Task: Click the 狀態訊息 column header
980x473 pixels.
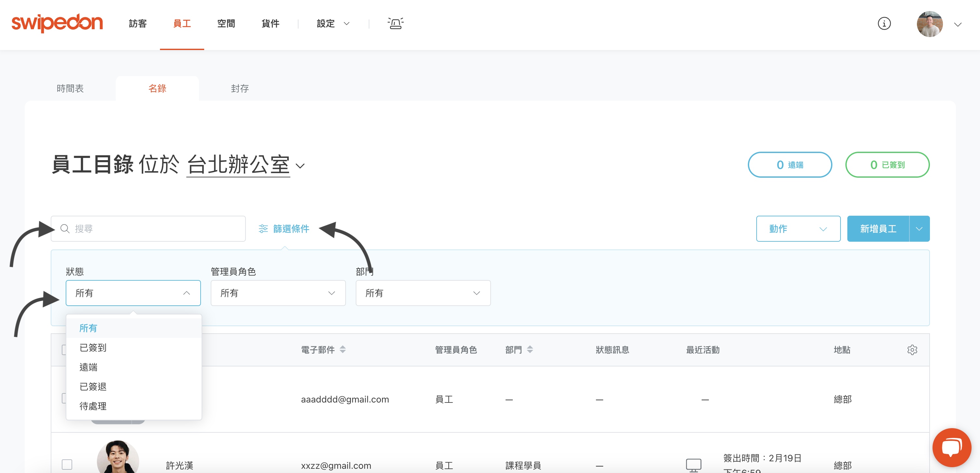Action: click(x=612, y=350)
